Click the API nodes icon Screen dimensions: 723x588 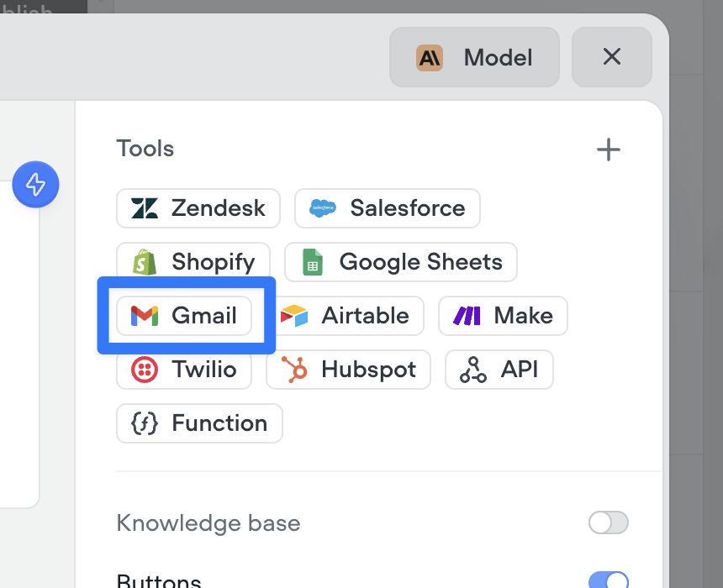click(x=473, y=370)
